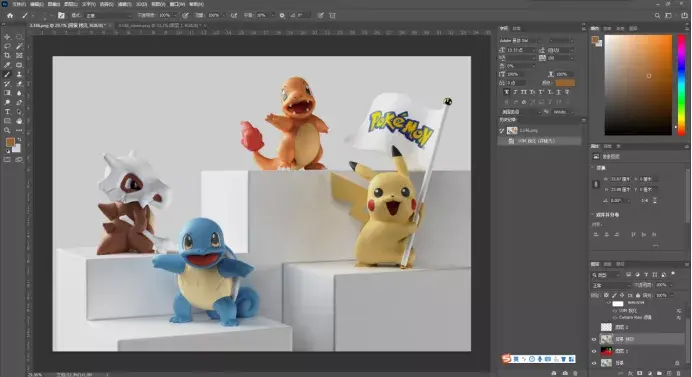
Task: Open the layer filter type dropdown
Action: (607, 275)
